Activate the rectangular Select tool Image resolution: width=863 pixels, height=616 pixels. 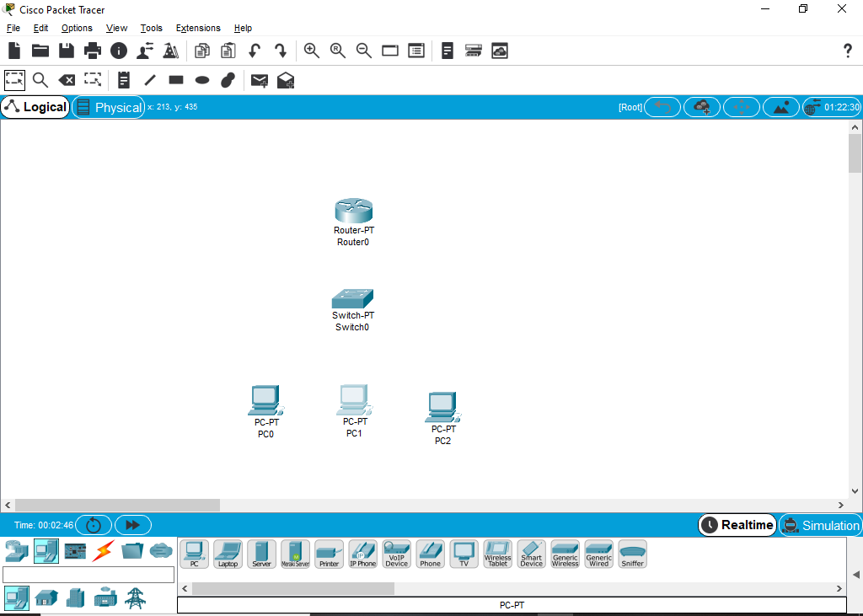(14, 80)
